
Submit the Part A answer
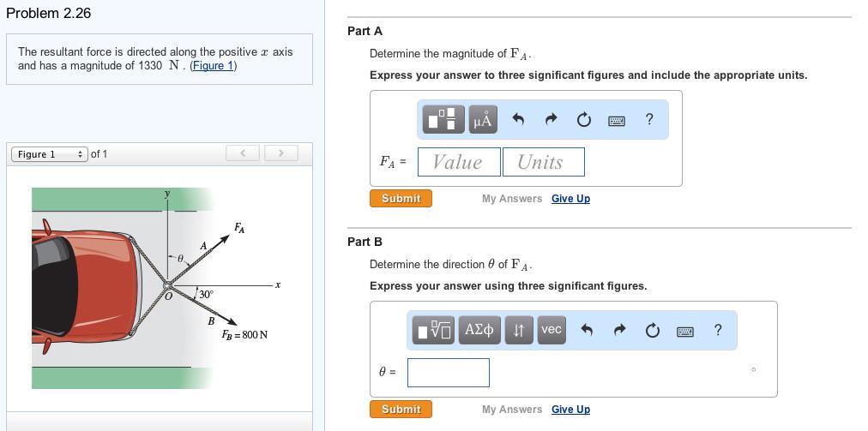pyautogui.click(x=401, y=199)
